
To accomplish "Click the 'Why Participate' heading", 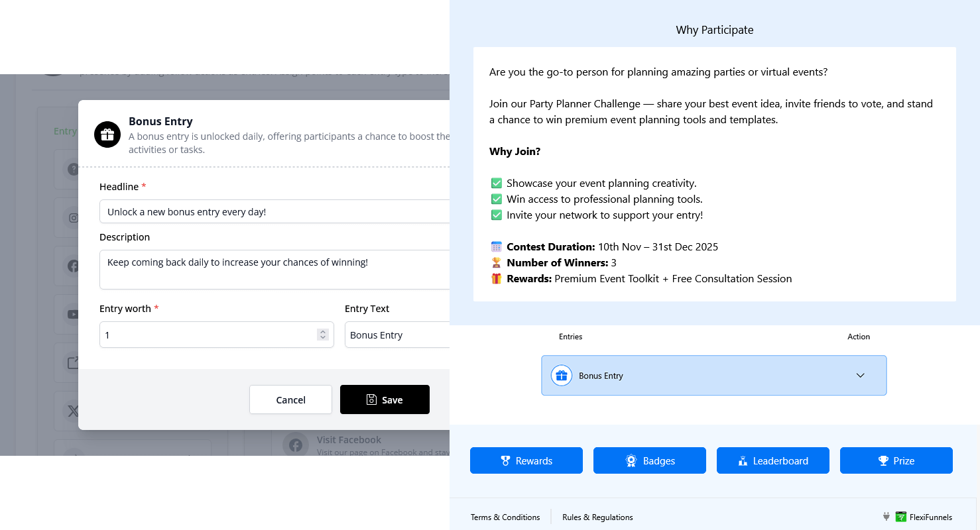I will [x=715, y=30].
